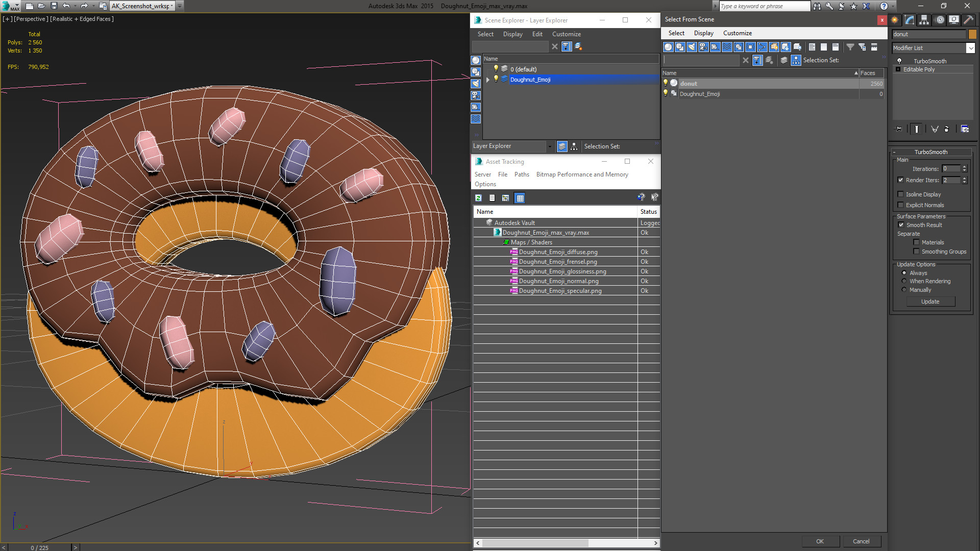Image resolution: width=980 pixels, height=551 pixels.
Task: Click the Save File icon in top toolbar
Action: pos(54,6)
